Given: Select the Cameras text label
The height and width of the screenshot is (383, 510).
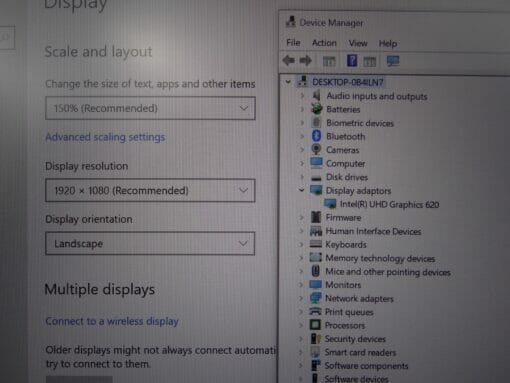Looking at the screenshot, I should pos(343,150).
